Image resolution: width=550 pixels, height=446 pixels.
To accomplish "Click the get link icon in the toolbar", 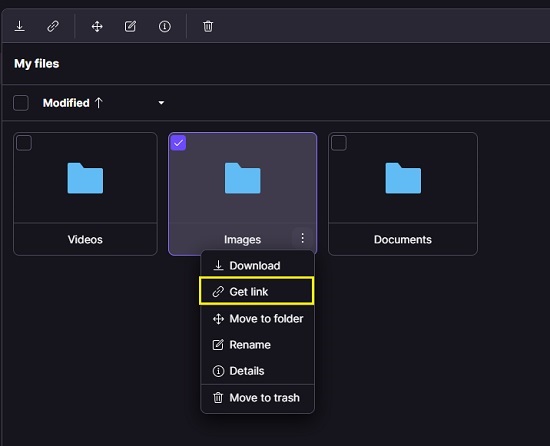I will [53, 26].
